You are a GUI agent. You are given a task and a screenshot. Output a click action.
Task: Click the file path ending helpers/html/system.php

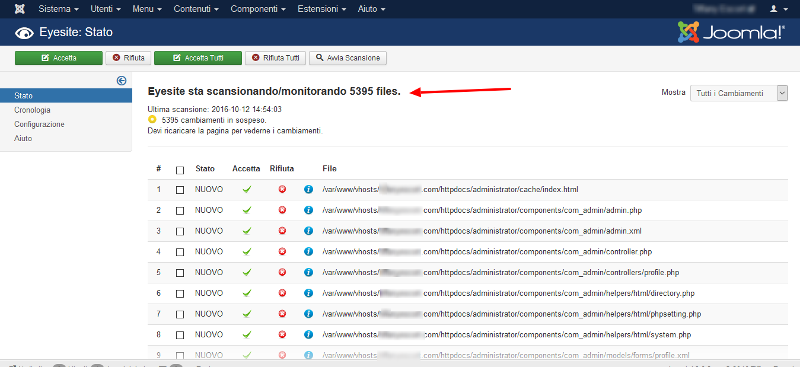507,335
